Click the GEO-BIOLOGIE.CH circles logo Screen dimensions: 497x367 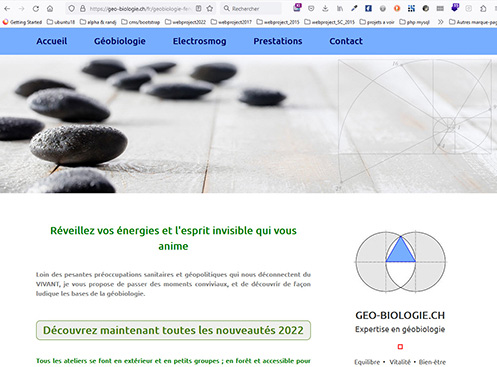point(400,262)
